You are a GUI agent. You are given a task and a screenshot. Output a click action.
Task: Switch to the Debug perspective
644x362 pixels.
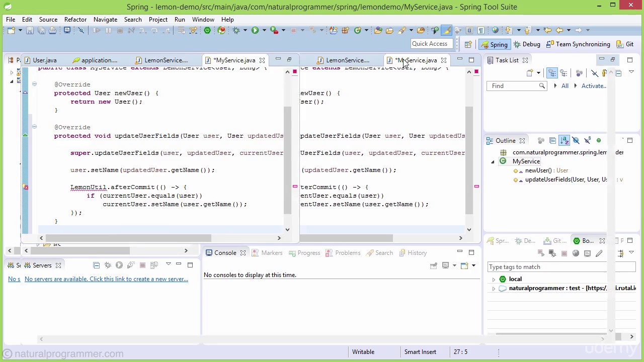pyautogui.click(x=527, y=44)
